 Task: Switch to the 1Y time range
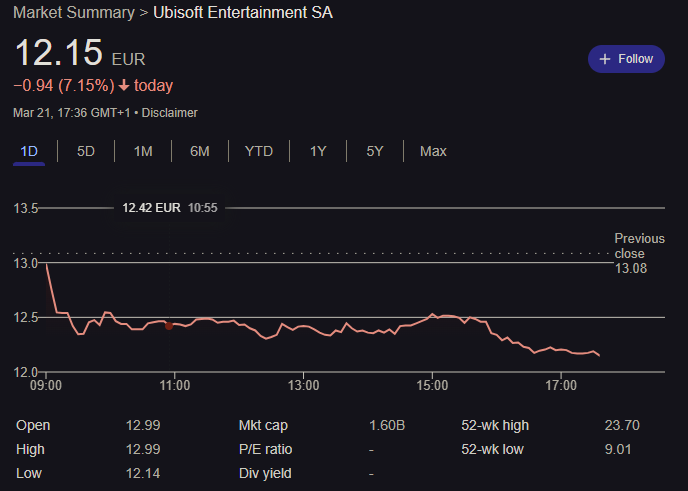[318, 151]
